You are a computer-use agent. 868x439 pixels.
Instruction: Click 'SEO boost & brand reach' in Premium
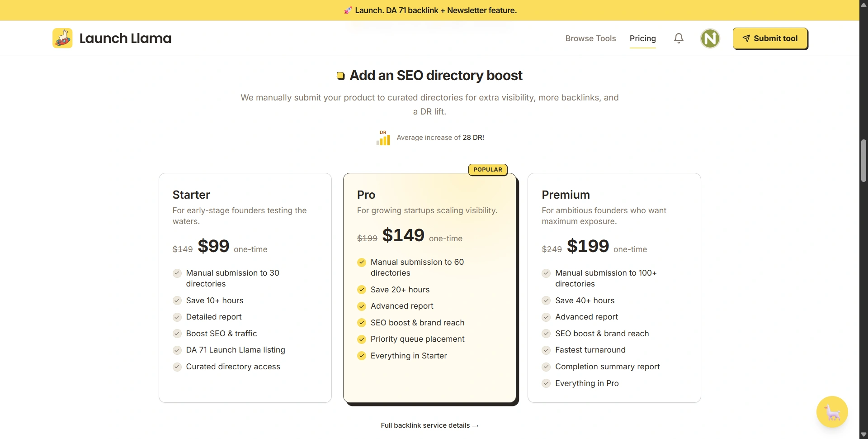point(602,334)
